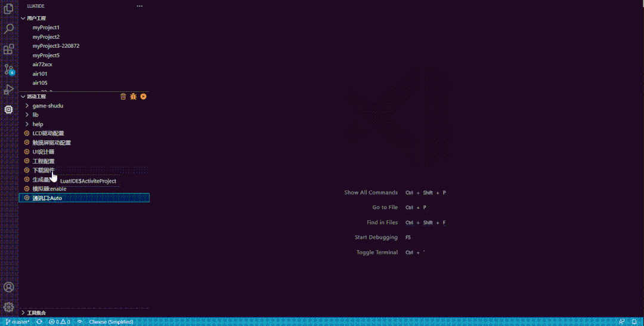Click Chinese (Simplified) in status bar
The image size is (644, 326).
click(x=111, y=322)
